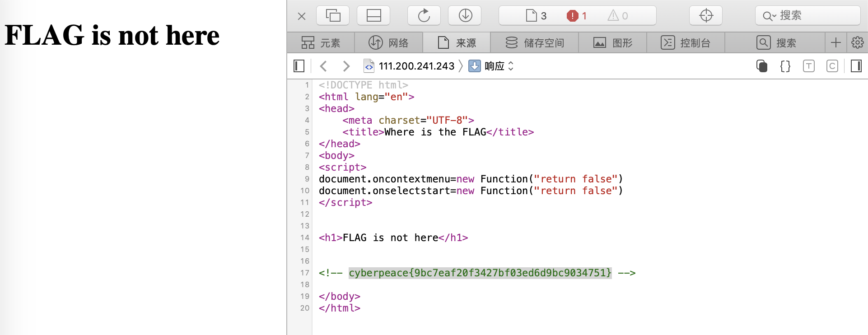Open inspector settings with the gear icon

pos(857,43)
